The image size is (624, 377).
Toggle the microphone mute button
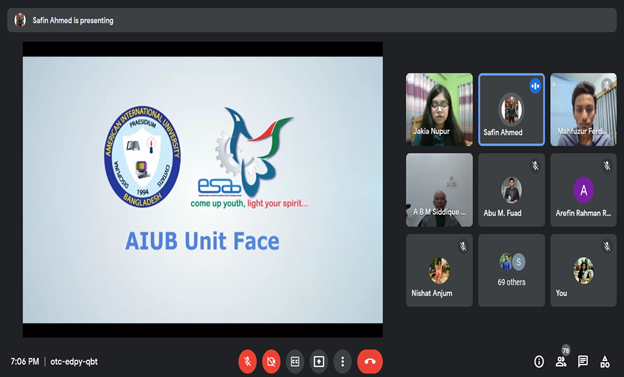[248, 361]
